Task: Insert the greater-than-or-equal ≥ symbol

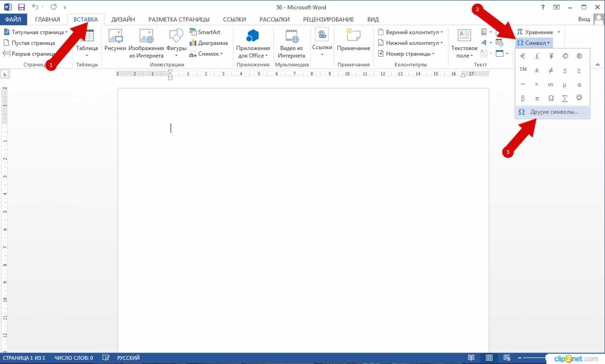Action: click(579, 70)
